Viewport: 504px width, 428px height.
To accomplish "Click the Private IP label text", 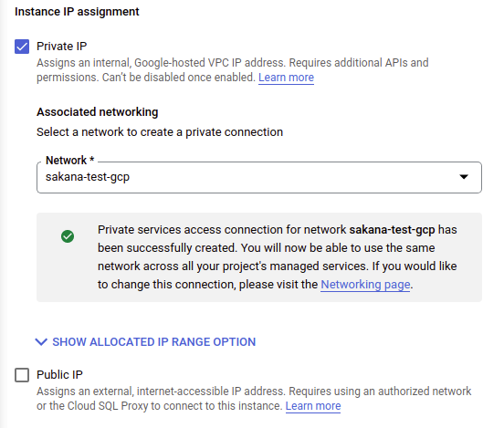I will (62, 47).
